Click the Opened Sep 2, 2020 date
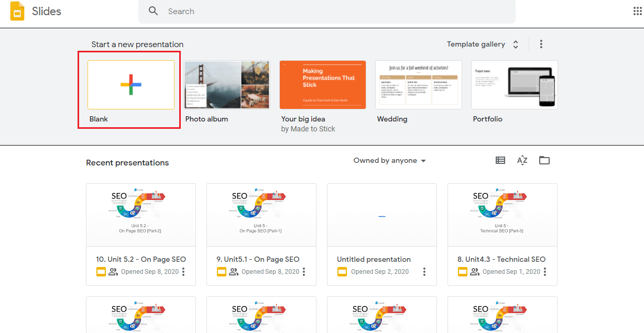644x333 pixels. coord(380,272)
